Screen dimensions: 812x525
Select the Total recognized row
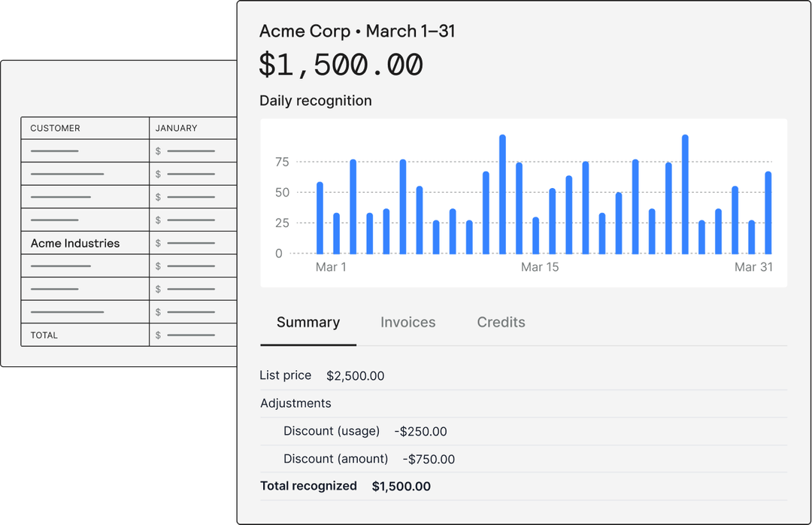pyautogui.click(x=346, y=486)
